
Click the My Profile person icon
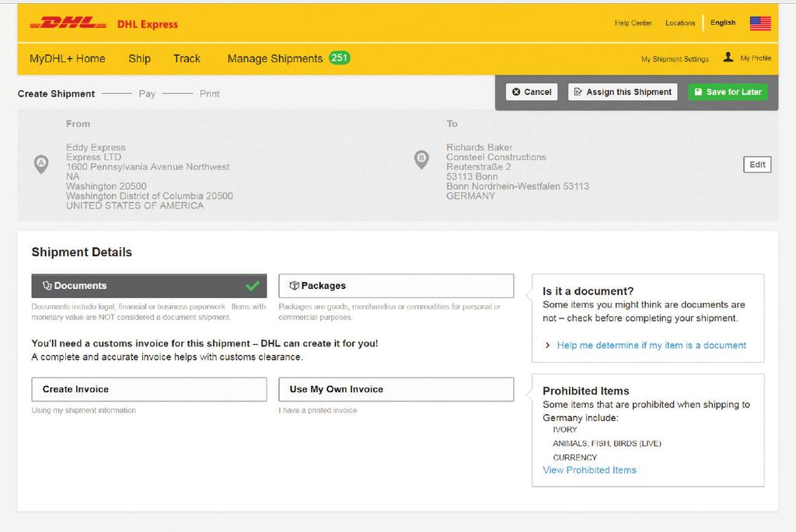(728, 57)
